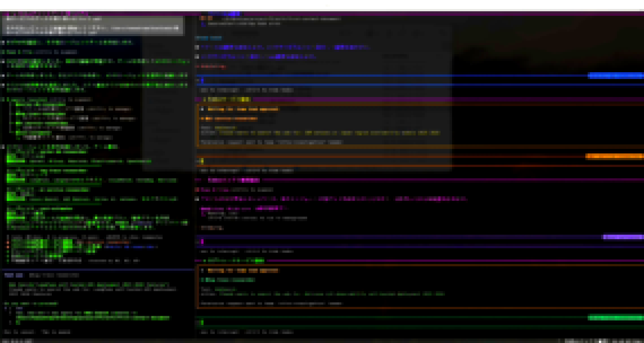644x343 pixels.
Task: Select the blue highlighted tab in the top bar
Action: point(224,14)
